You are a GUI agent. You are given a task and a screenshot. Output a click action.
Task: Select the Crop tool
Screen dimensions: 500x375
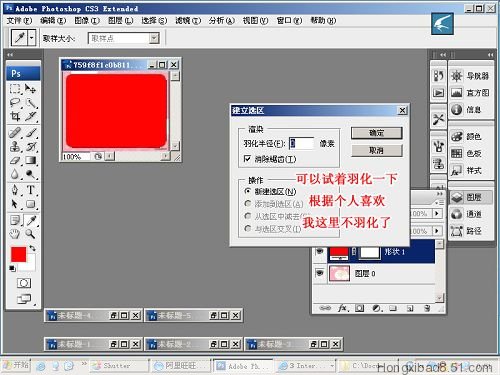(15, 116)
